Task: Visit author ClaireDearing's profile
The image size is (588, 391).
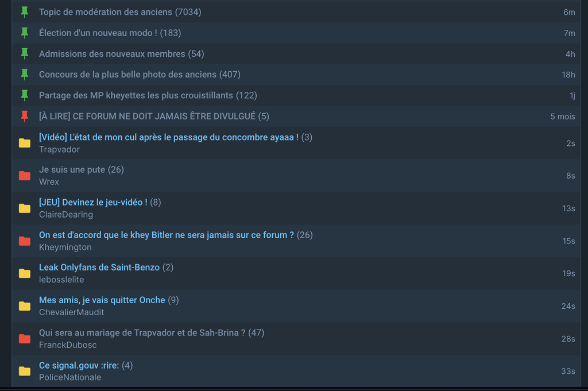Action: click(x=66, y=215)
